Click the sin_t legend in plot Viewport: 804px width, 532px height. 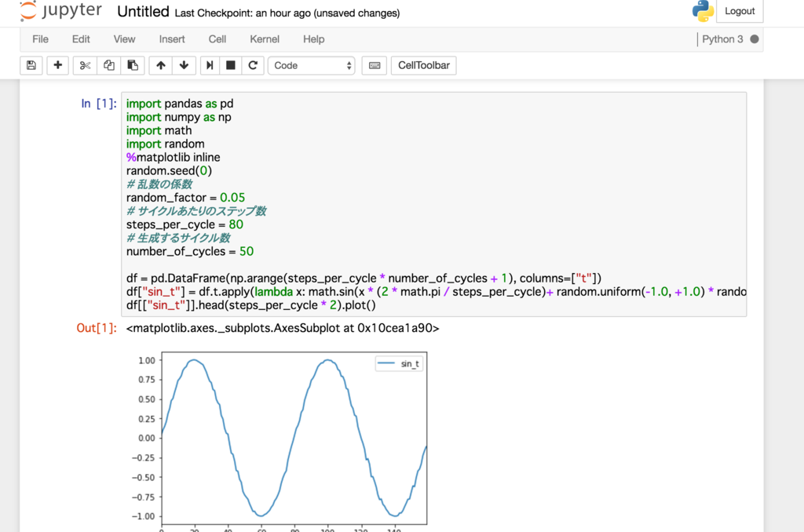[x=399, y=364]
